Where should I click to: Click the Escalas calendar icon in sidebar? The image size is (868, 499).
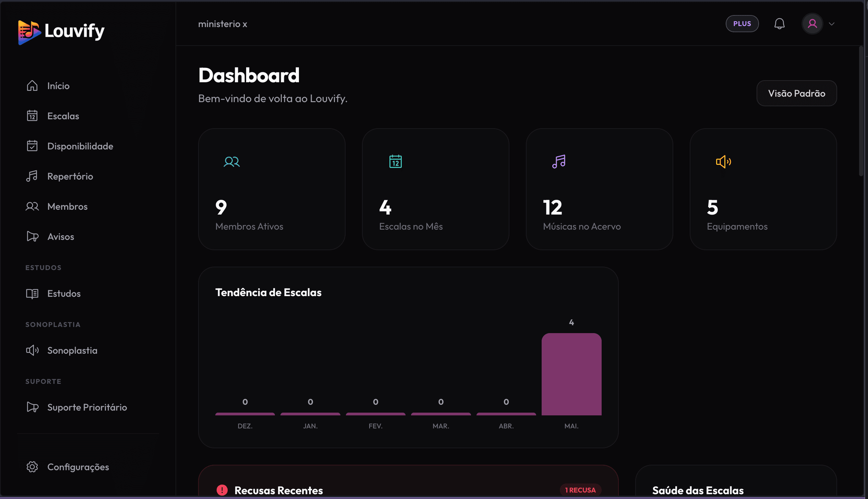click(32, 116)
